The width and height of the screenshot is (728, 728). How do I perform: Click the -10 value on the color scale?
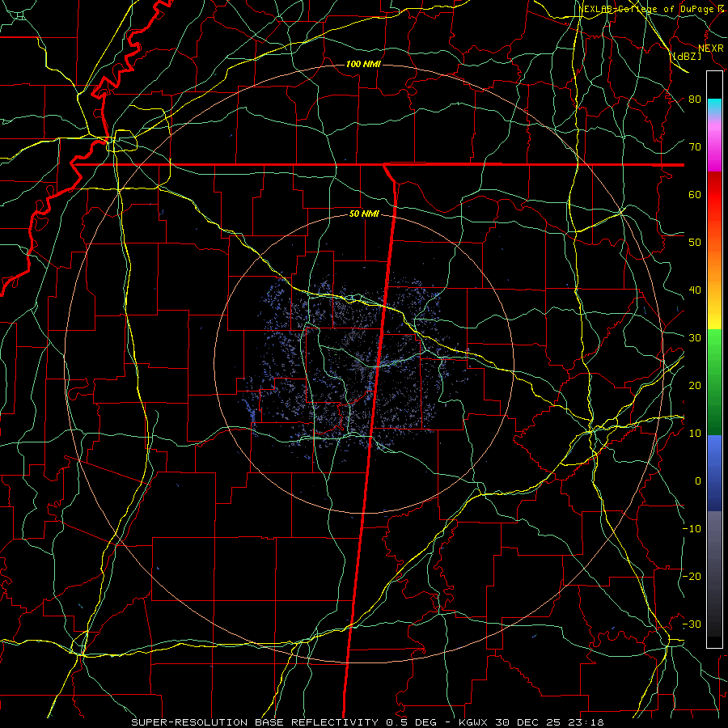(692, 529)
